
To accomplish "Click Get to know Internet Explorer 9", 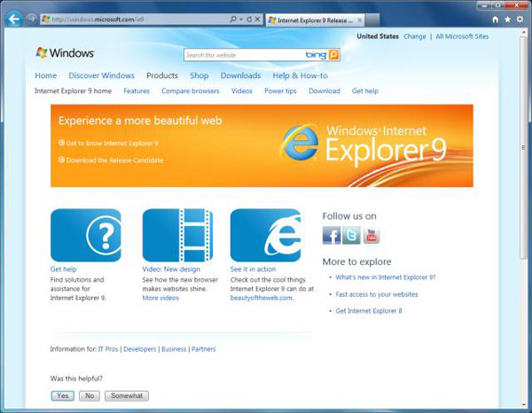I will point(108,143).
